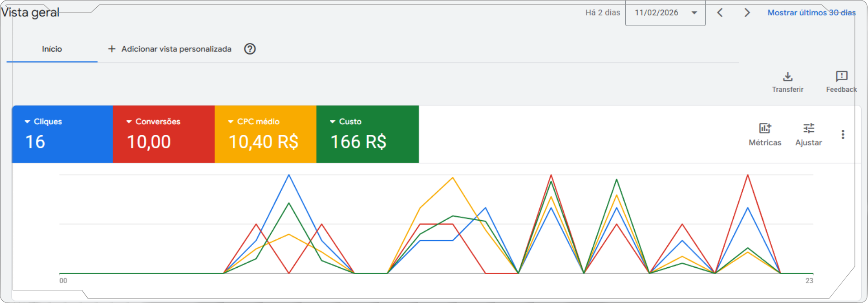Select the Início tab
This screenshot has width=868, height=303.
(x=52, y=49)
